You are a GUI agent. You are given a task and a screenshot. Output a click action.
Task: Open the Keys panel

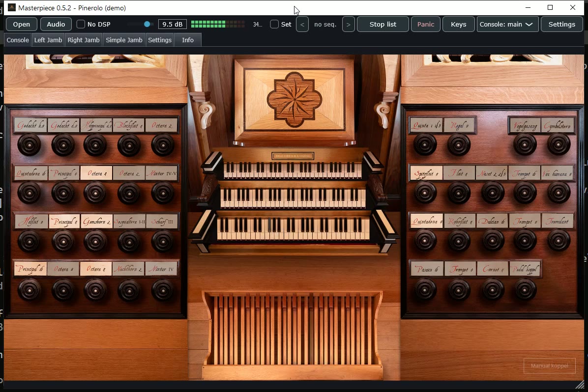tap(459, 25)
